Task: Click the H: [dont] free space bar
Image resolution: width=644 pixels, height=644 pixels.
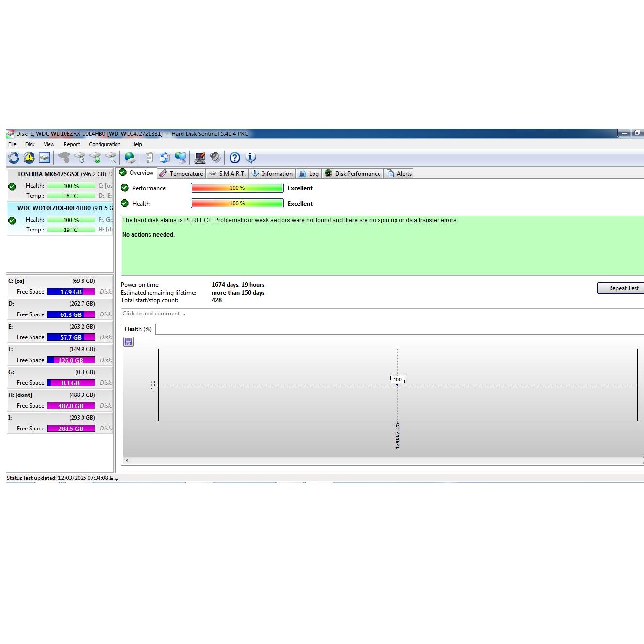Action: pyautogui.click(x=71, y=406)
